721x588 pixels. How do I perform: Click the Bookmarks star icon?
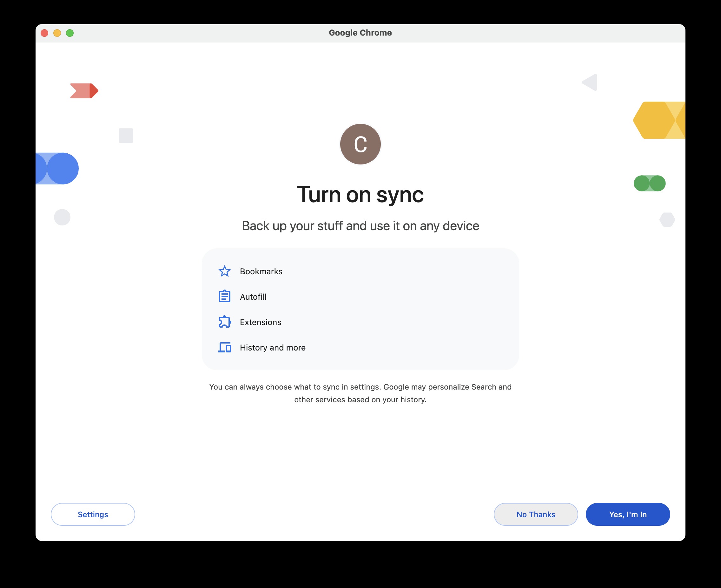coord(224,271)
